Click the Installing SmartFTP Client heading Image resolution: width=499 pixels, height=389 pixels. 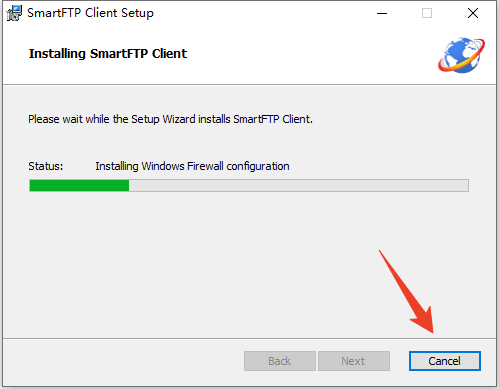point(108,54)
